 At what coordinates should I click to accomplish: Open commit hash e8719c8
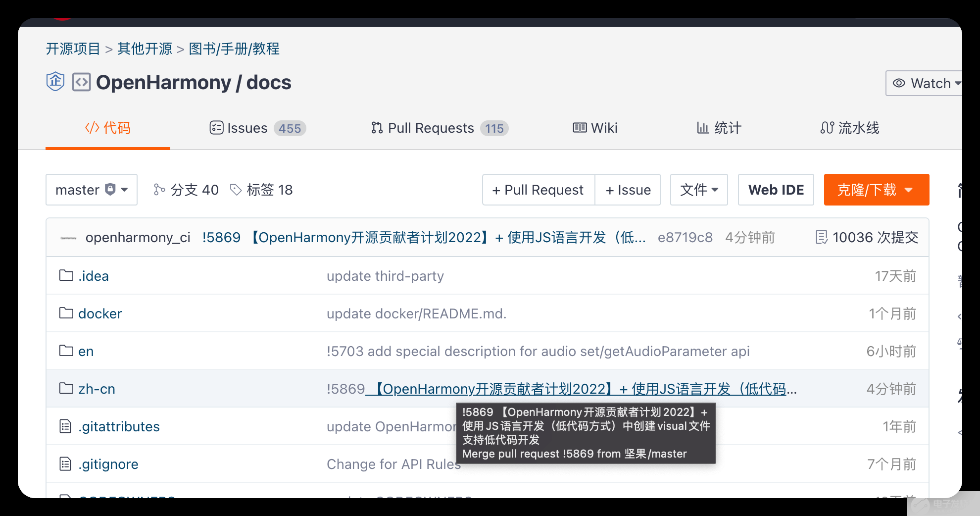[x=686, y=238]
